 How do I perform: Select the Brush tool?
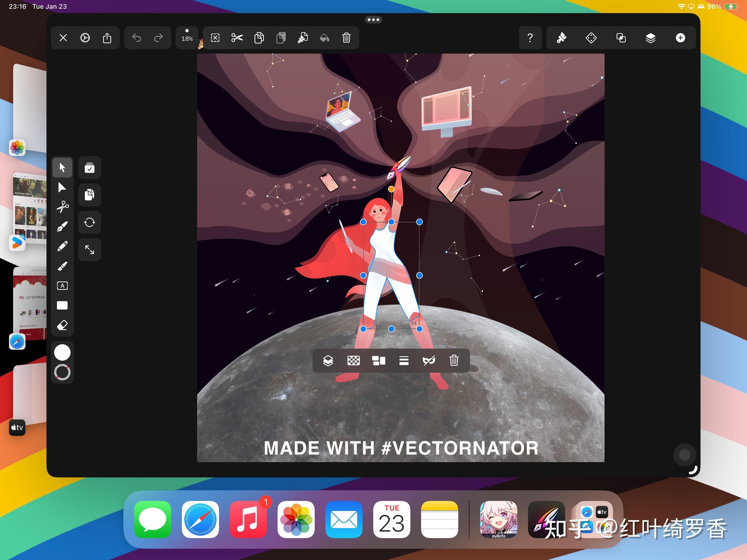point(62,266)
